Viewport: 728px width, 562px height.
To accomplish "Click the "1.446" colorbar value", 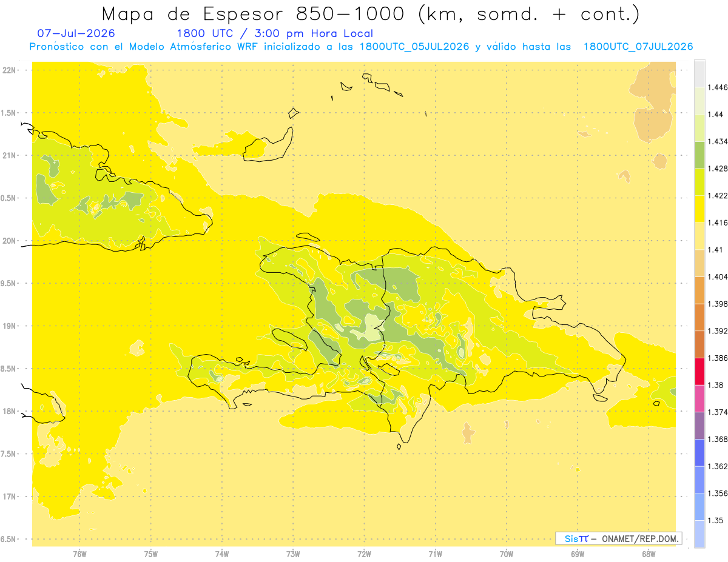I will (718, 87).
